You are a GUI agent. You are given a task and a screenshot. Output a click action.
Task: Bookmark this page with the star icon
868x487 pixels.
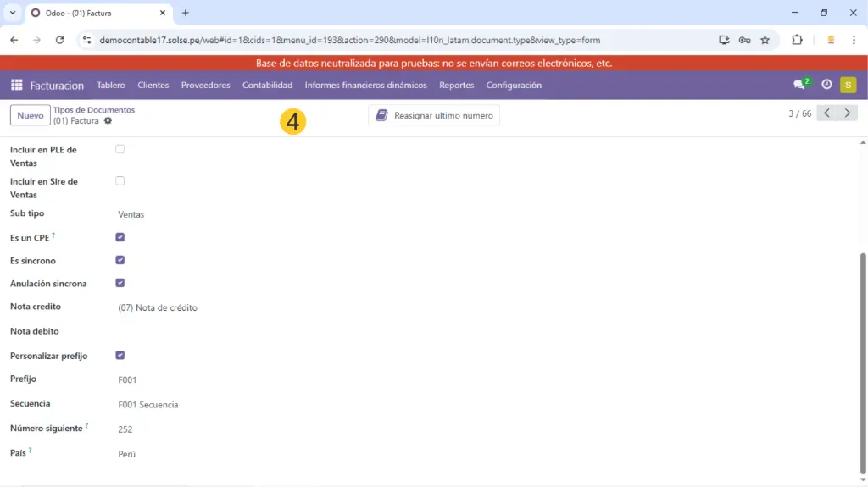[x=765, y=40]
